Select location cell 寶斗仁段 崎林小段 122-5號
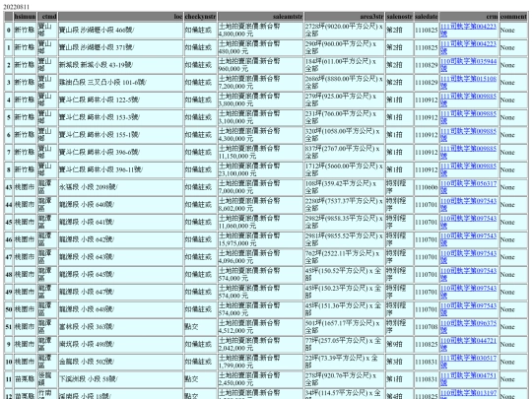 [121, 100]
